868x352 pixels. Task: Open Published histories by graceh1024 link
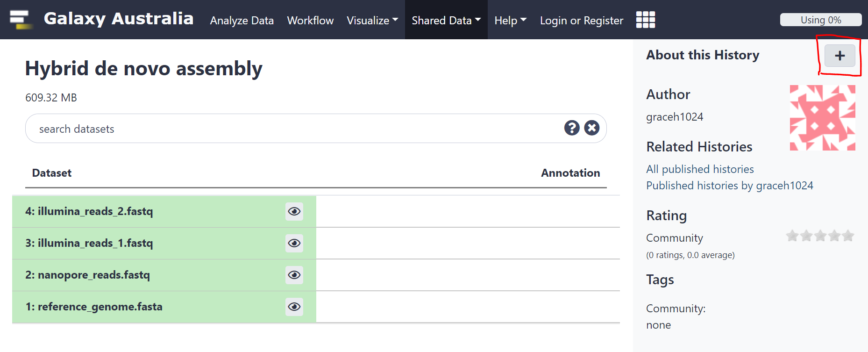729,186
